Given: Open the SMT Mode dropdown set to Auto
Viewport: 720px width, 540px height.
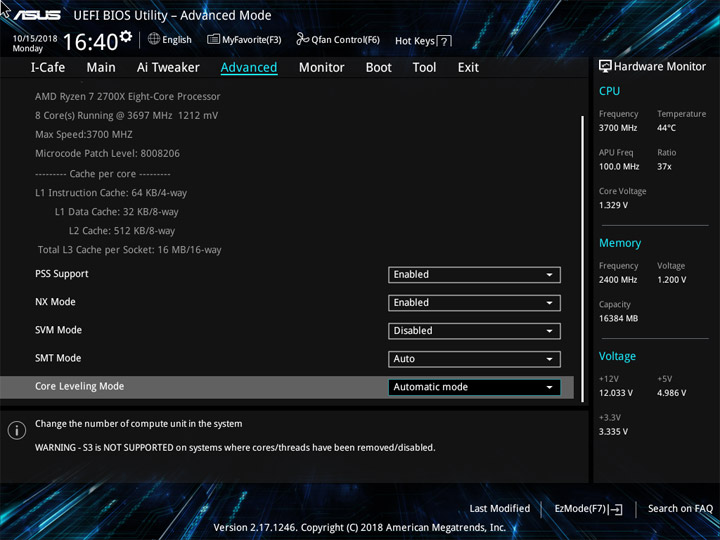Looking at the screenshot, I should 474,359.
